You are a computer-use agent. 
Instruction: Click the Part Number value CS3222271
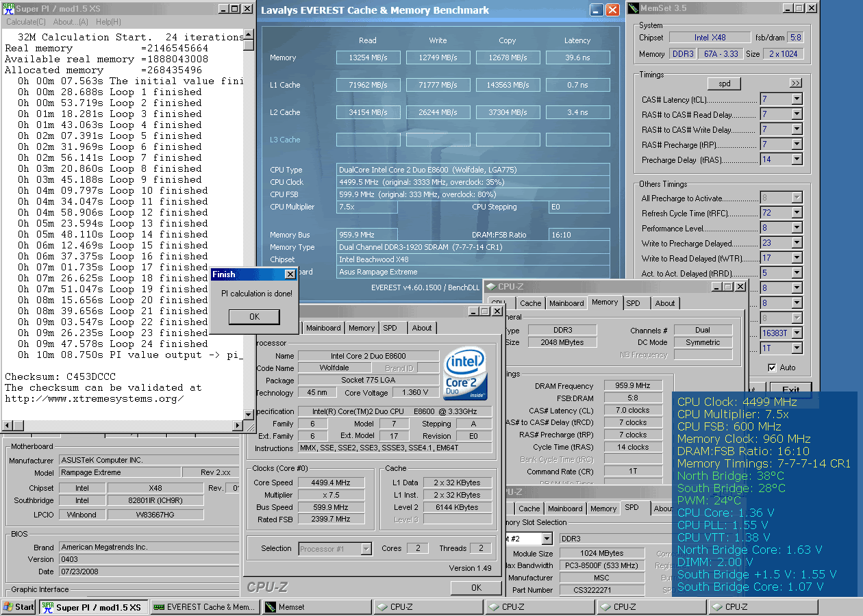click(603, 591)
